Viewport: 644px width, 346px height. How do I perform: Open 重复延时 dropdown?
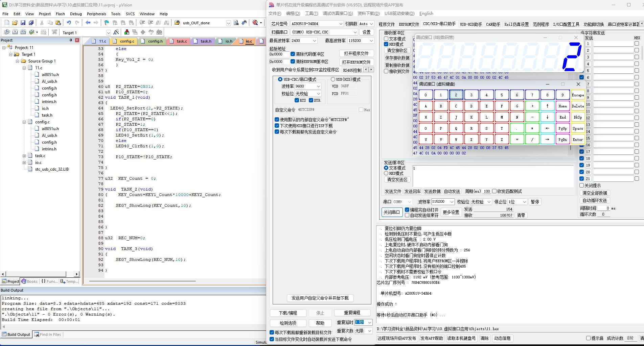[369, 322]
